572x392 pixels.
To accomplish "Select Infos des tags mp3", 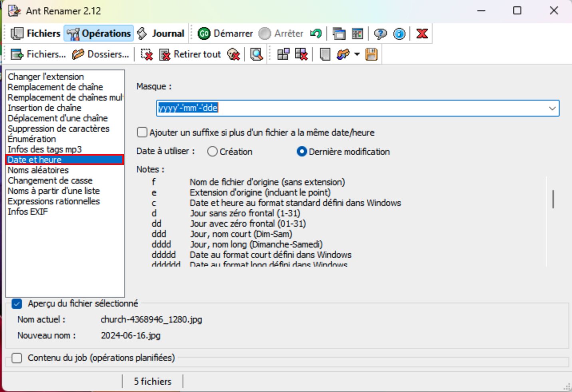I will (x=44, y=149).
